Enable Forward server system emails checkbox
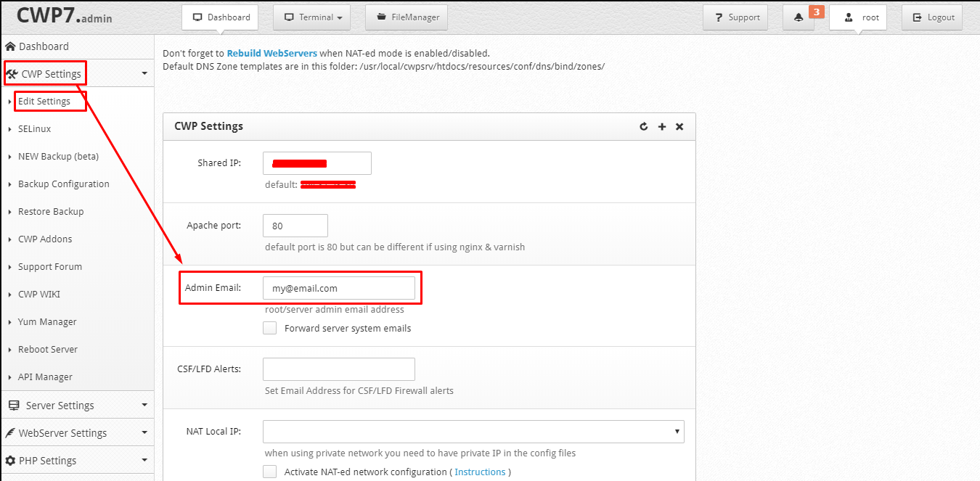 coord(270,328)
